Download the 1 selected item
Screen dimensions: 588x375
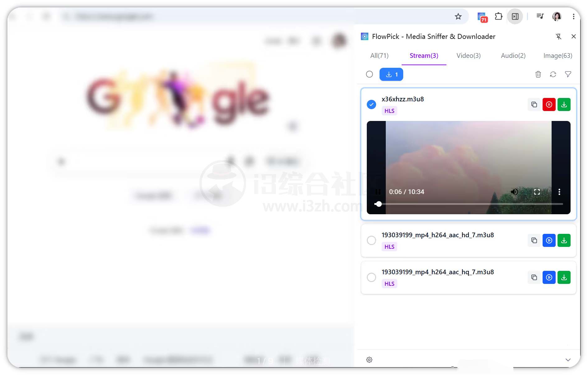391,75
